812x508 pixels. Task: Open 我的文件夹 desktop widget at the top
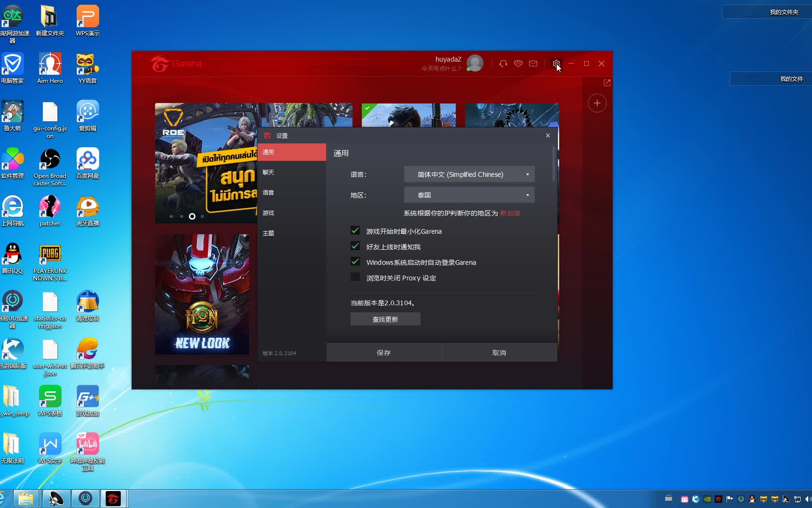pos(767,12)
